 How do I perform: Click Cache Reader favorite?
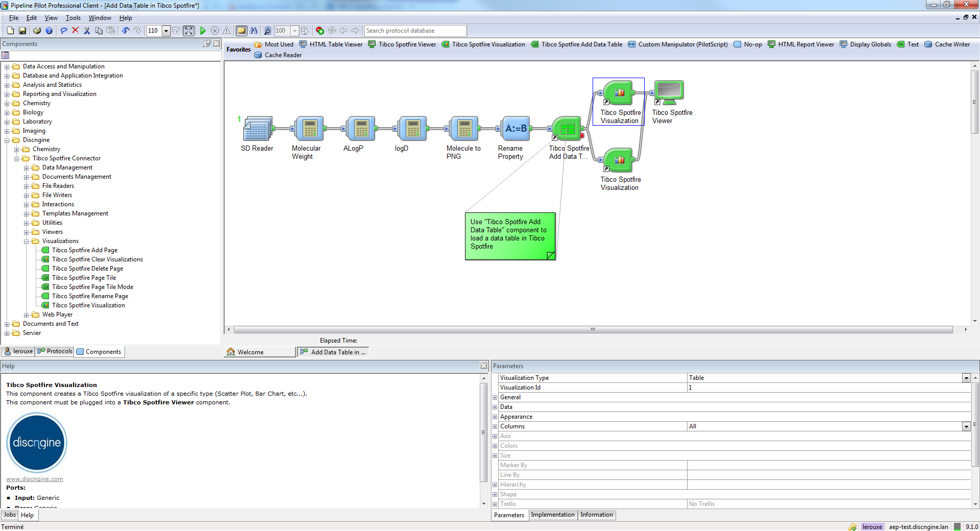(x=278, y=55)
